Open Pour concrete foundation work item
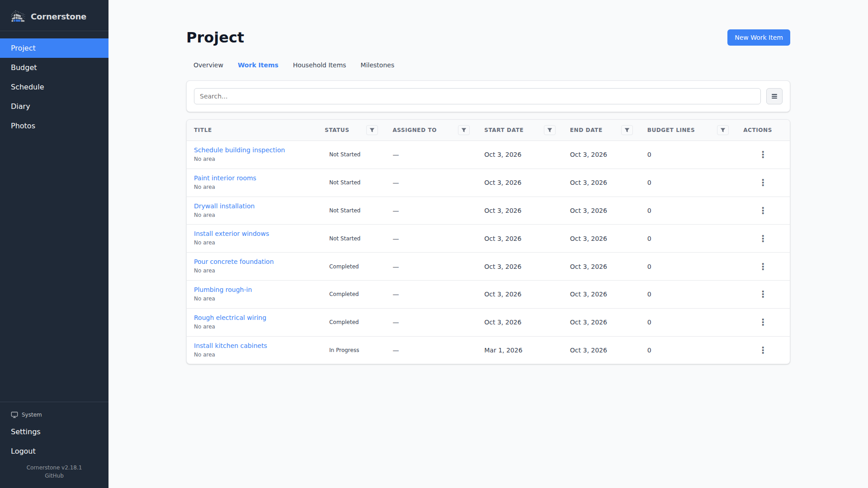The image size is (868, 488). tap(234, 262)
